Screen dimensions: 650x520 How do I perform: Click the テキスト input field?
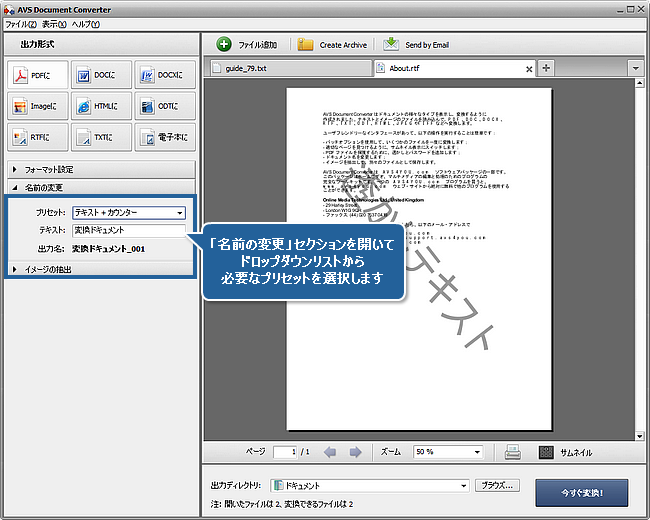coord(128,230)
